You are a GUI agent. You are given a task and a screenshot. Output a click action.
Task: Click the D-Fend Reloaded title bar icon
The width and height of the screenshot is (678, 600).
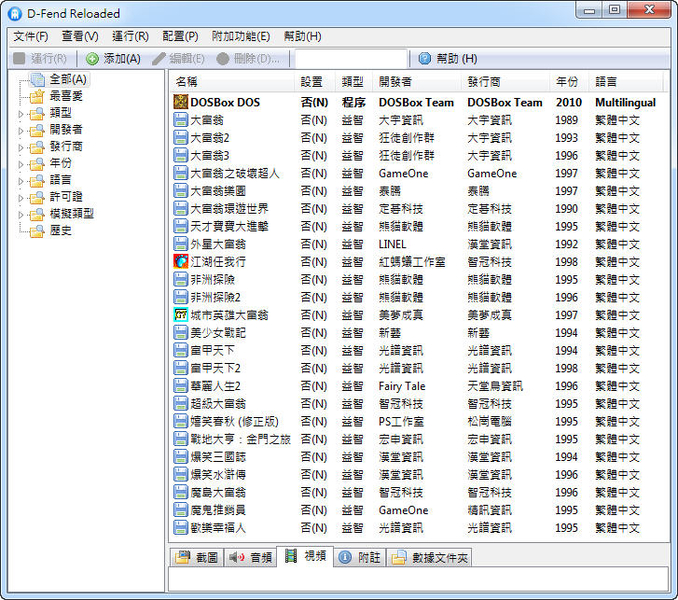coord(15,13)
